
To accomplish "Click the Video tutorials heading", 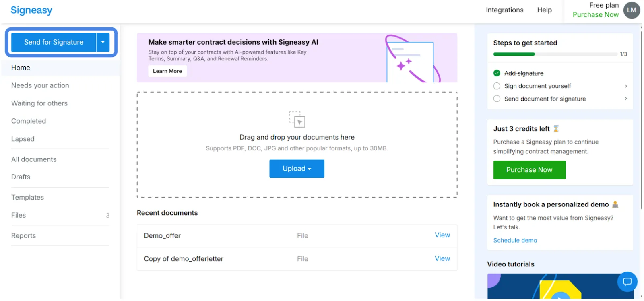I will tap(511, 264).
